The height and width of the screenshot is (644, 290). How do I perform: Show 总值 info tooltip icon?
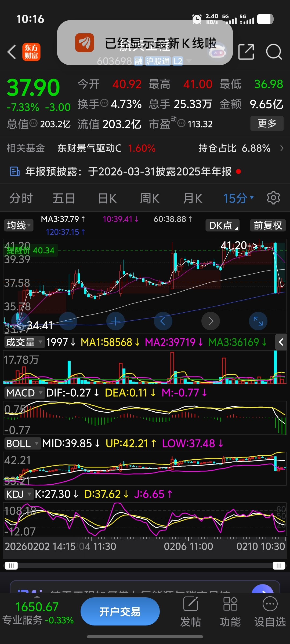coord(34,123)
